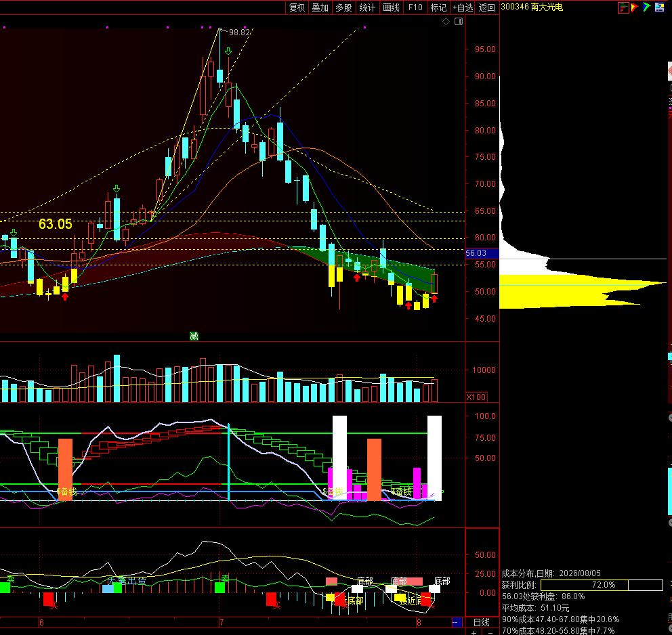This screenshot has height=635, width=672.
Task: Click the 平均成本 51.10元 line
Action: tap(535, 608)
